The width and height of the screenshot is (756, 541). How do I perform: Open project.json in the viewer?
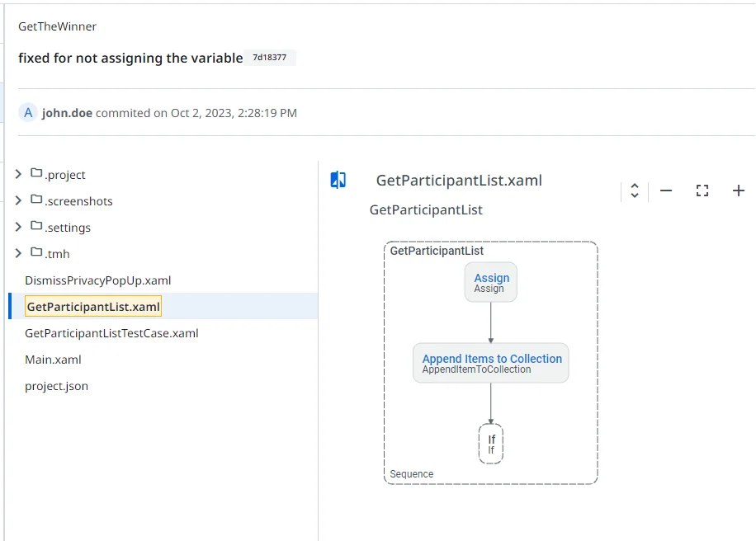click(55, 386)
